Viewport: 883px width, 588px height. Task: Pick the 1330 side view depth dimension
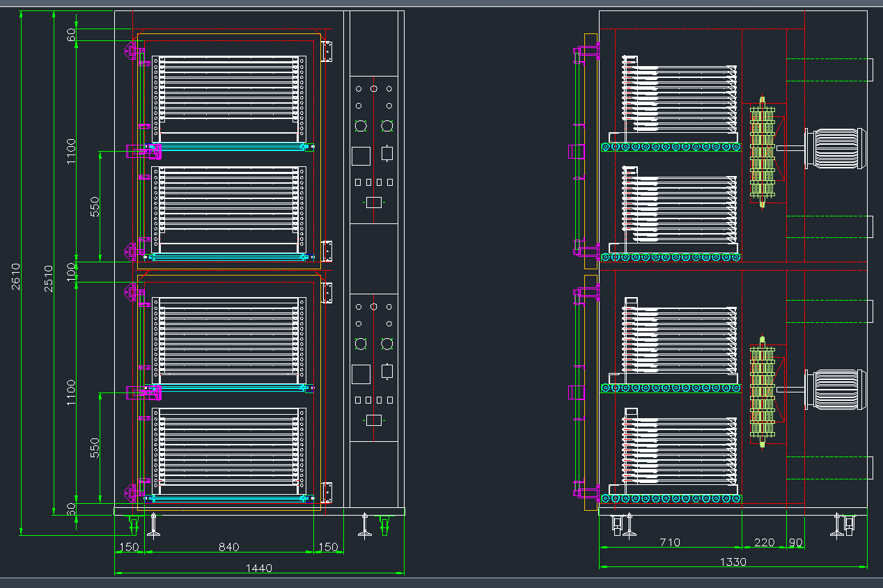733,562
